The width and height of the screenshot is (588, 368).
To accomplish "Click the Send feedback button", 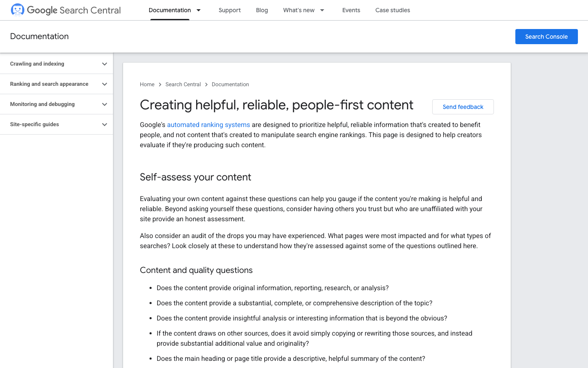I will pyautogui.click(x=462, y=107).
